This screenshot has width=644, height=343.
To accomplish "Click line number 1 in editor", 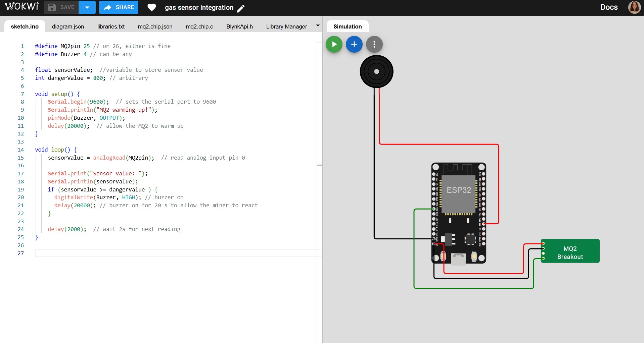I will [22, 46].
